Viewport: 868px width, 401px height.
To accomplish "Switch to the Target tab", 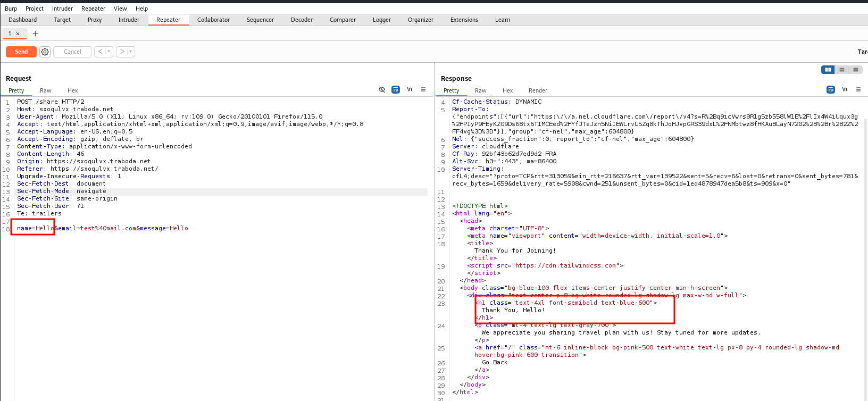I will pyautogui.click(x=62, y=20).
